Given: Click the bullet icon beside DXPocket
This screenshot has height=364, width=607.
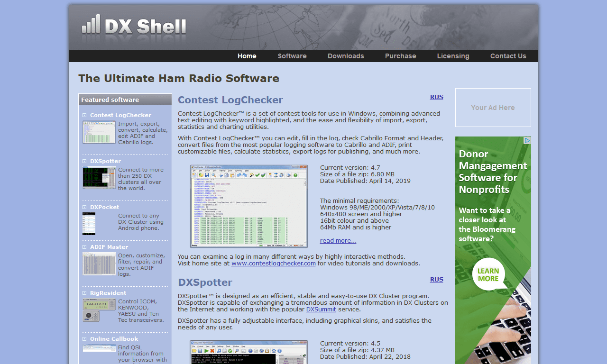Looking at the screenshot, I should (84, 207).
